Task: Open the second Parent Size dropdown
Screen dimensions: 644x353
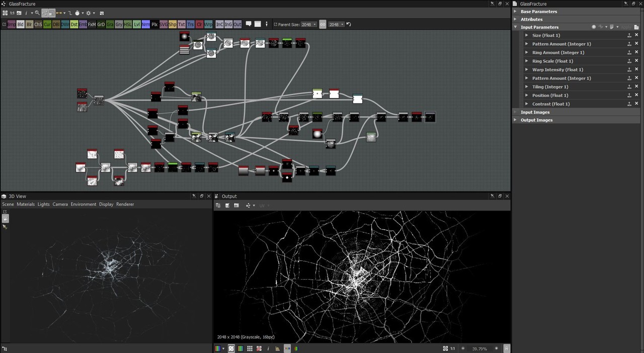Action: (336, 24)
